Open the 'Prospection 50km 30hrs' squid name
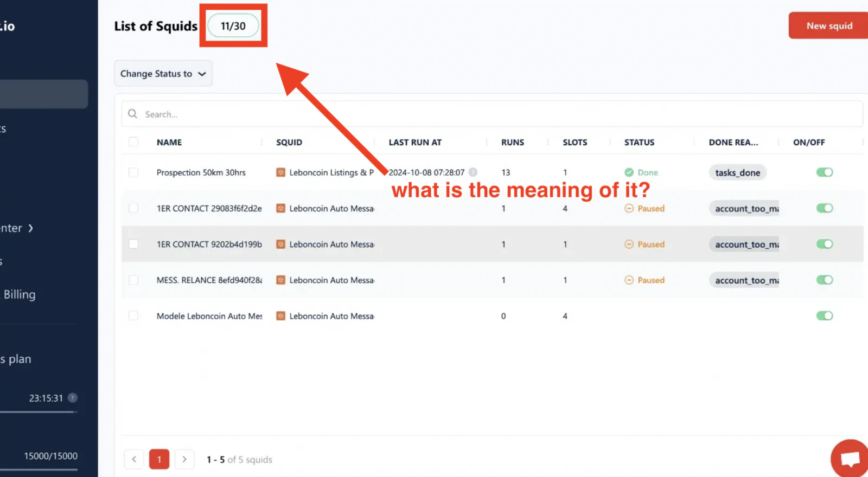Viewport: 868px width, 477px height. [x=201, y=172]
